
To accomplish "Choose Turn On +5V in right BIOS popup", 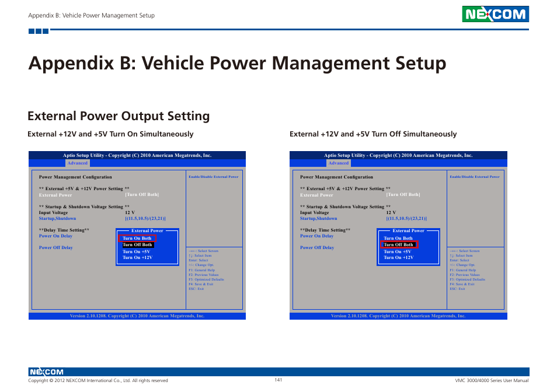I will [x=398, y=251].
